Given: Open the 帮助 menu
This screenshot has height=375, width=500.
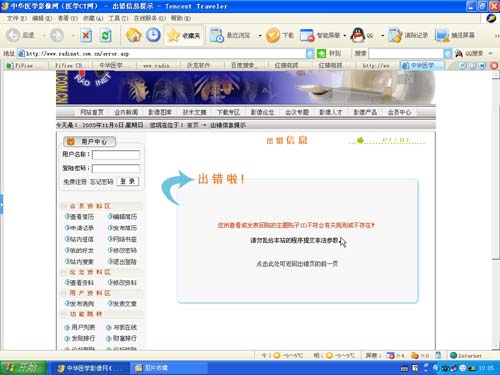Looking at the screenshot, I should (x=181, y=18).
